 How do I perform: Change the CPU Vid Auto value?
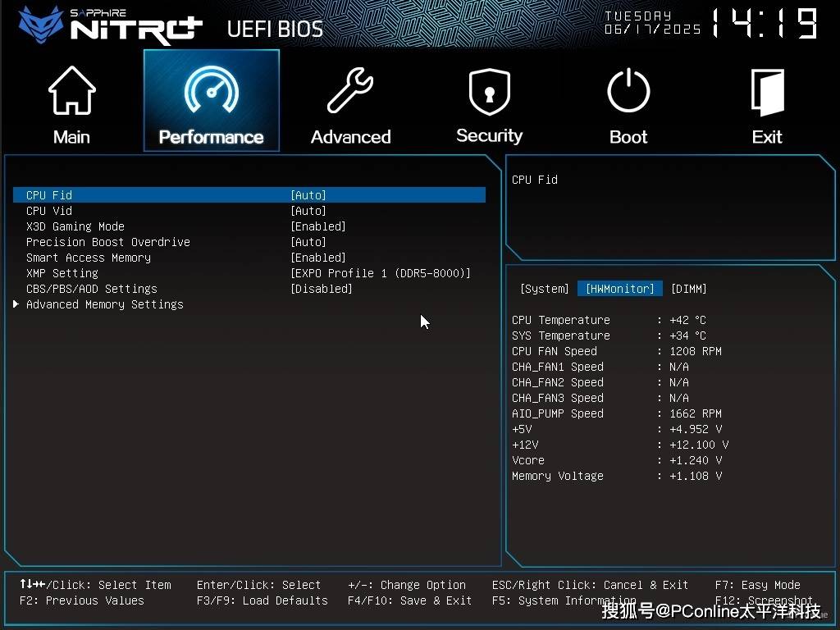click(x=308, y=211)
